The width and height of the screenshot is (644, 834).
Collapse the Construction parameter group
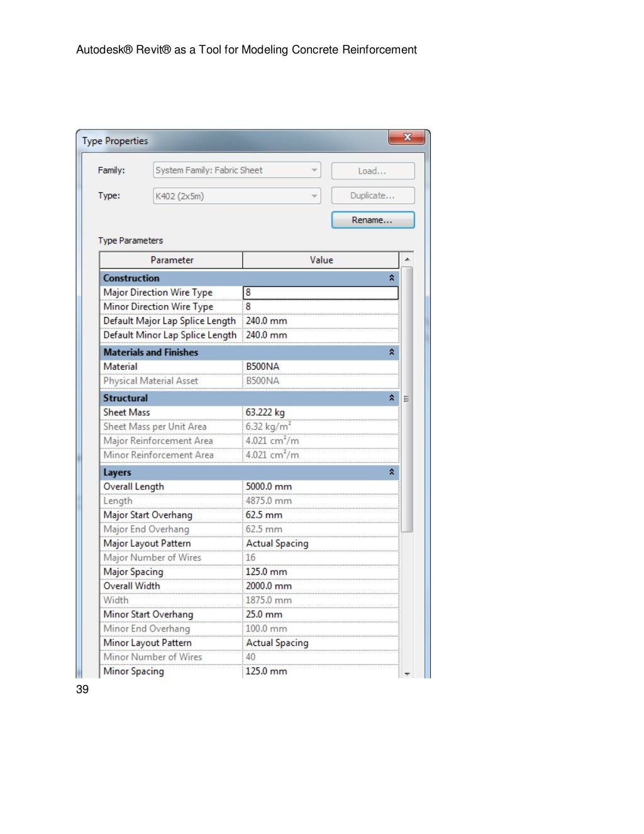click(x=391, y=278)
